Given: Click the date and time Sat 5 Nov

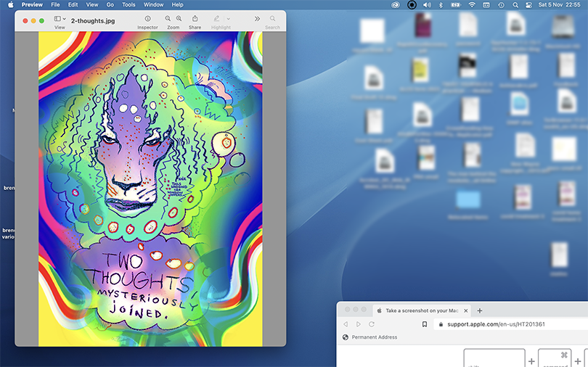Looking at the screenshot, I should point(559,5).
